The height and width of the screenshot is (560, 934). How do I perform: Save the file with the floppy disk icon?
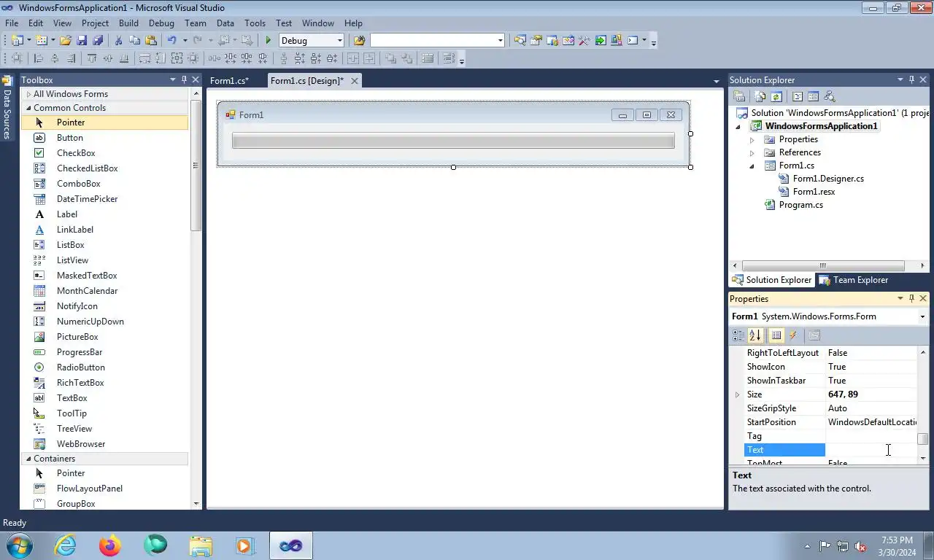(82, 41)
